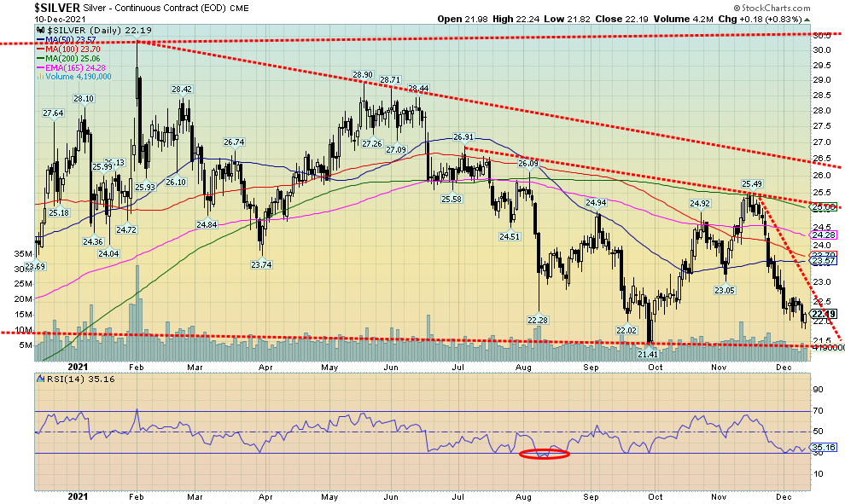Click the 28.90 peak price label
The width and height of the screenshot is (845, 504).
365,75
